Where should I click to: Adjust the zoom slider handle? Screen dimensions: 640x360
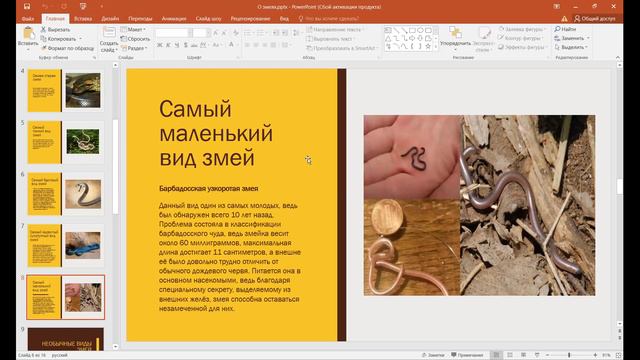pyautogui.click(x=569, y=355)
